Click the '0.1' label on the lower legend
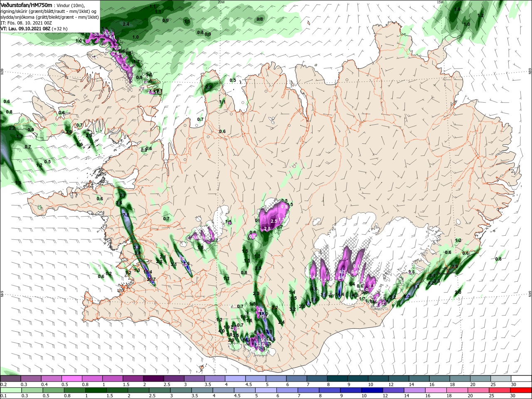 pyautogui.click(x=4, y=396)
